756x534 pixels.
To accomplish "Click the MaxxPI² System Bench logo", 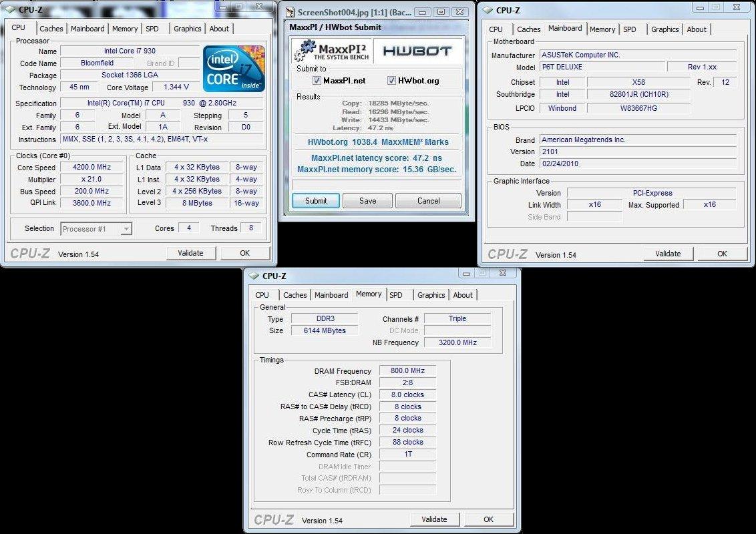I will (331, 51).
